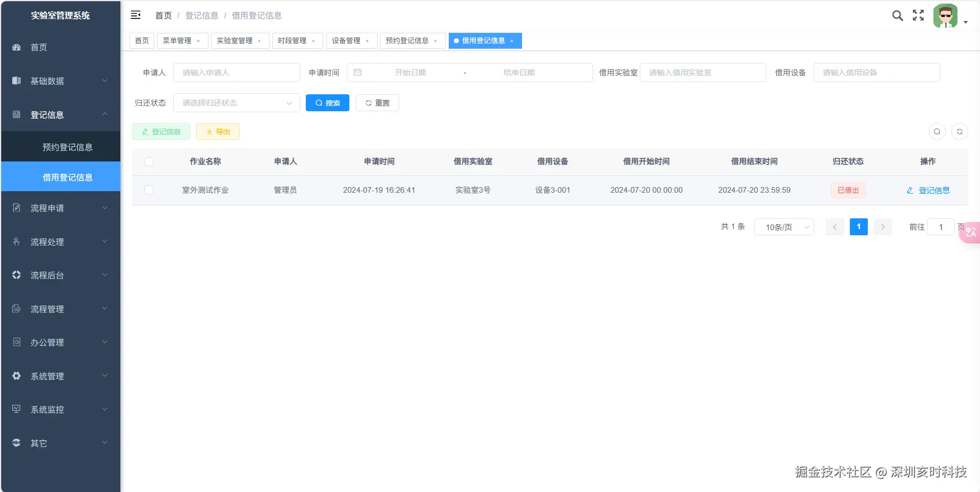Click the 流程后台 sidebar icon
The width and height of the screenshot is (980, 492).
point(16,275)
